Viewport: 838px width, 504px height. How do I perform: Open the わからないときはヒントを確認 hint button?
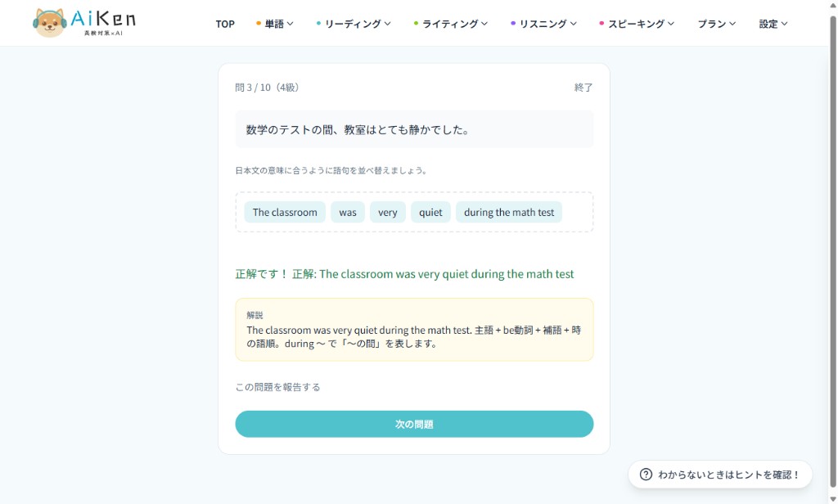(x=720, y=475)
